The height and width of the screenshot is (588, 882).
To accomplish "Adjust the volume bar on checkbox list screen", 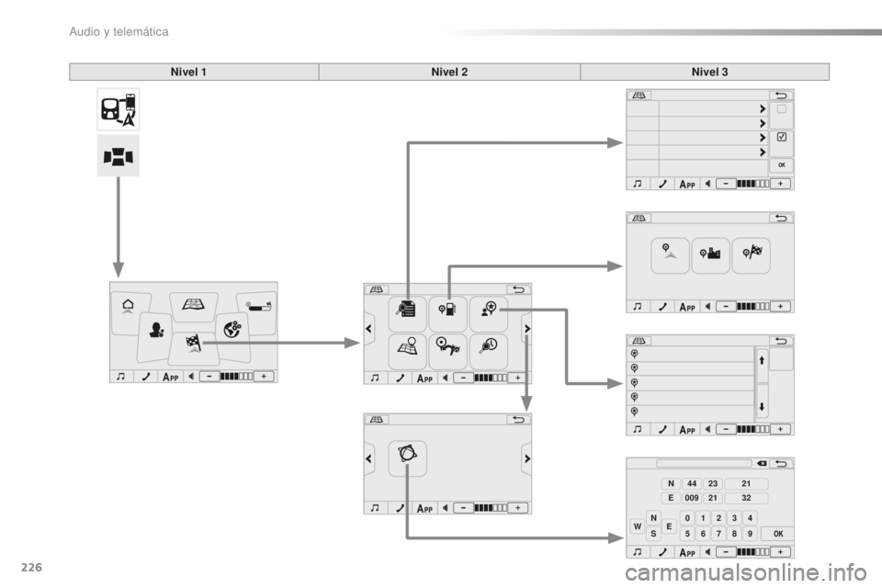I will tap(752, 184).
